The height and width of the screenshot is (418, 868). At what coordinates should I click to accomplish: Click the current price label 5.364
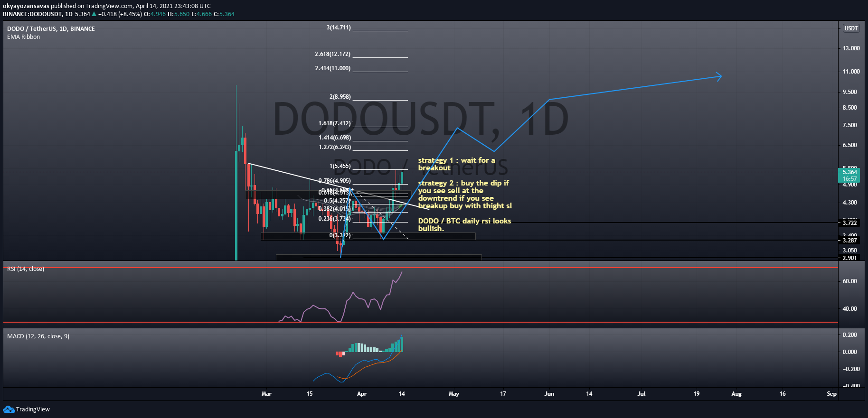click(x=849, y=172)
